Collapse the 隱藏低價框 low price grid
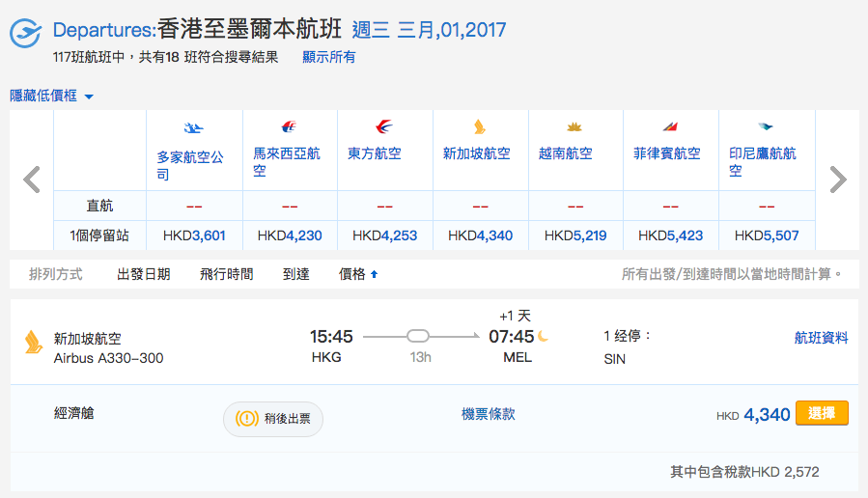Image resolution: width=868 pixels, height=498 pixels. coord(51,96)
